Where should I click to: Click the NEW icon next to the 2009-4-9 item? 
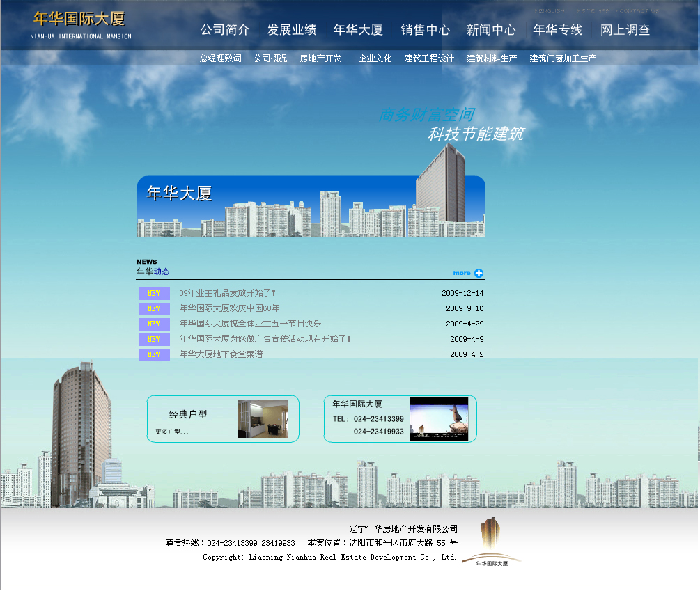154,339
